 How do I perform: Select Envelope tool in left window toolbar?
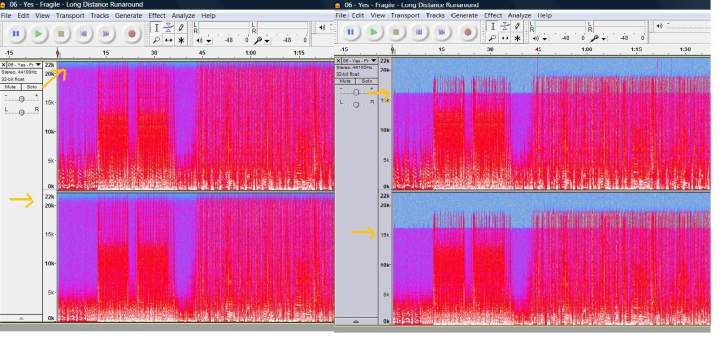pos(169,28)
